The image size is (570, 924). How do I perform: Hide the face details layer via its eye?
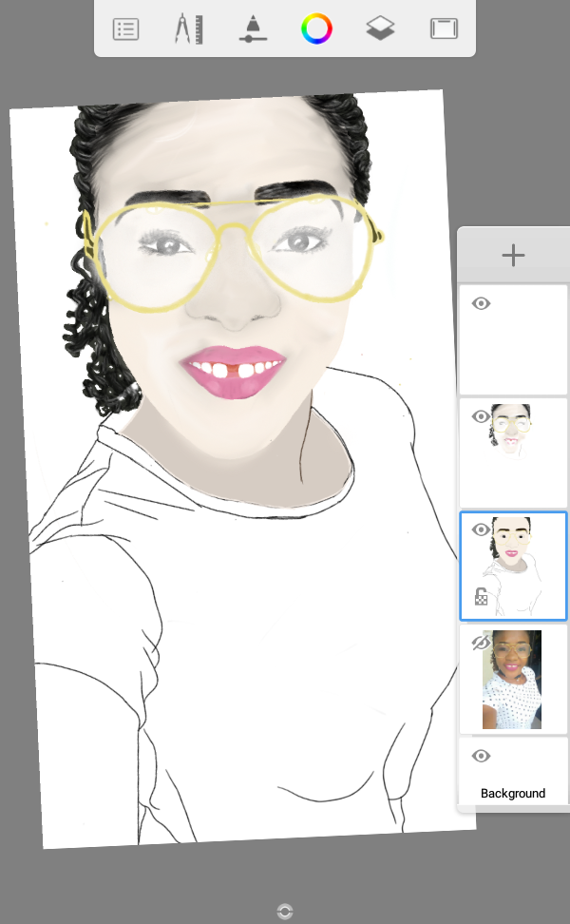(481, 416)
